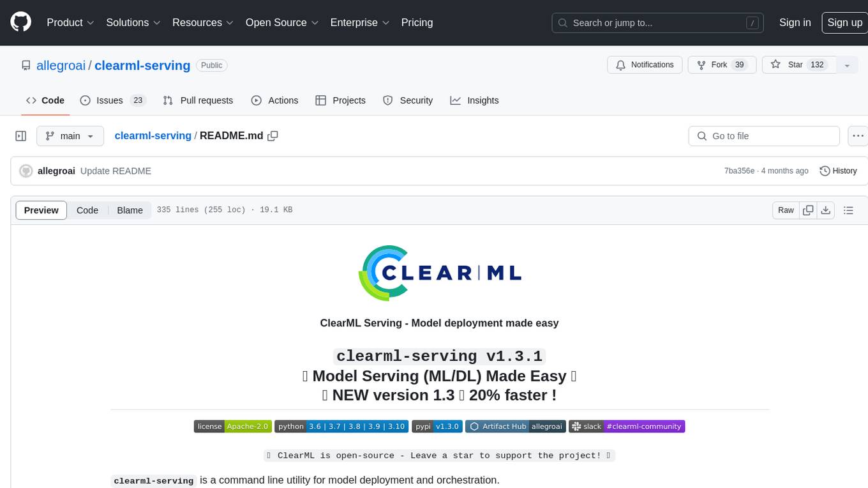This screenshot has height=488, width=868.
Task: Expand the file tree side panel
Action: (20, 136)
